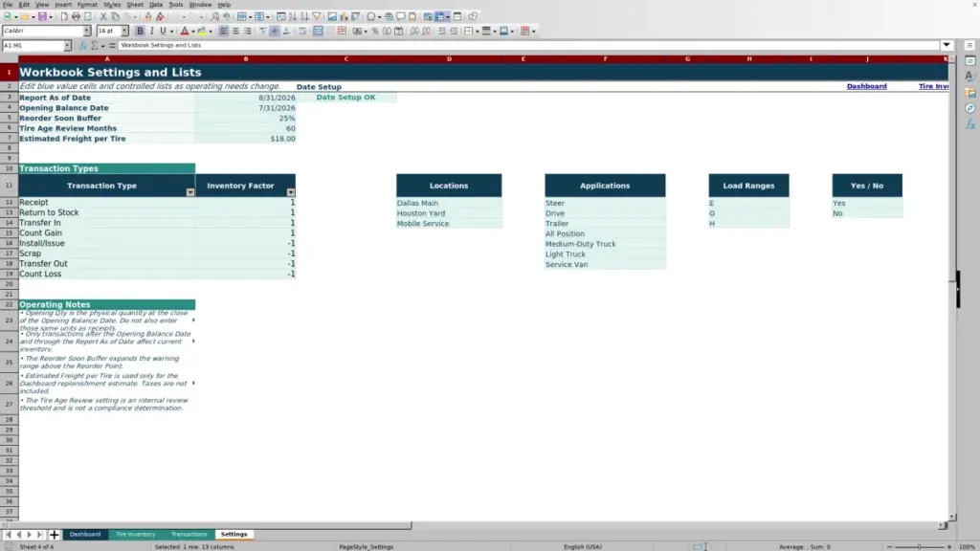
Task: Open the sidebar Functions fx icon
Action: click(970, 125)
